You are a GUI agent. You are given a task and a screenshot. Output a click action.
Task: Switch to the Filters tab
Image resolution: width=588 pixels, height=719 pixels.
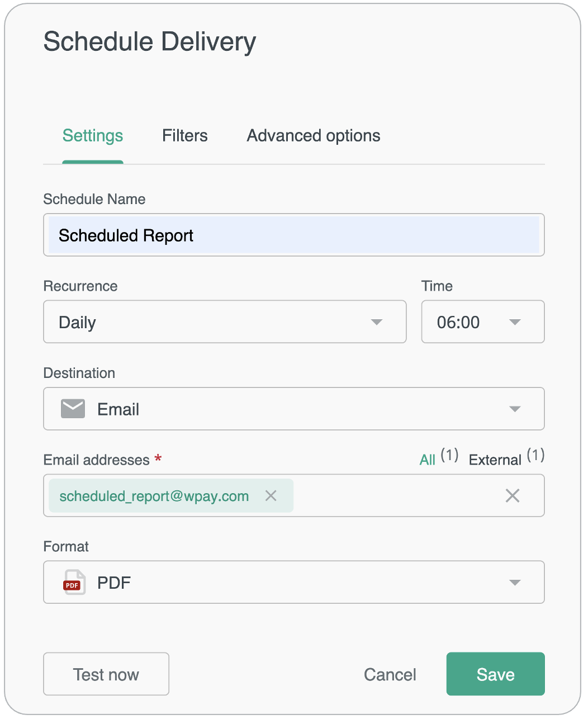pos(185,136)
